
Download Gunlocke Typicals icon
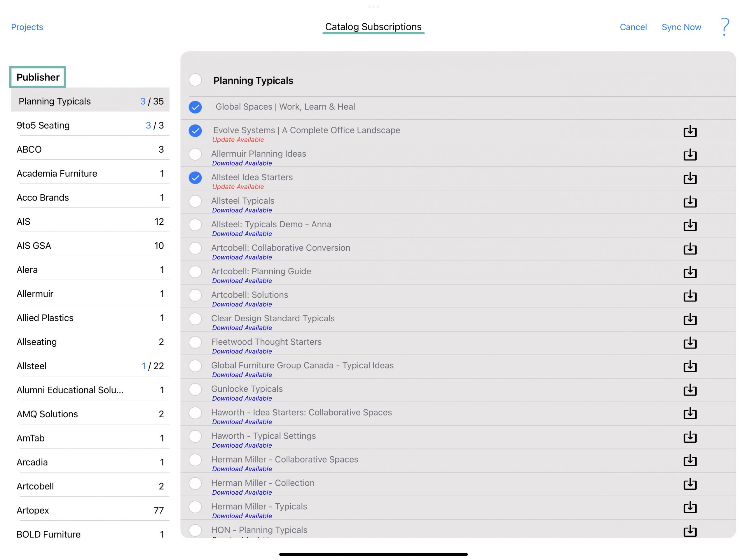click(690, 390)
